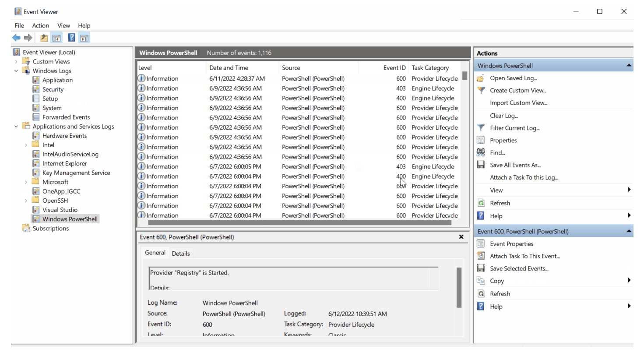
Task: Click the event list horizontal scrollbar
Action: [x=300, y=222]
